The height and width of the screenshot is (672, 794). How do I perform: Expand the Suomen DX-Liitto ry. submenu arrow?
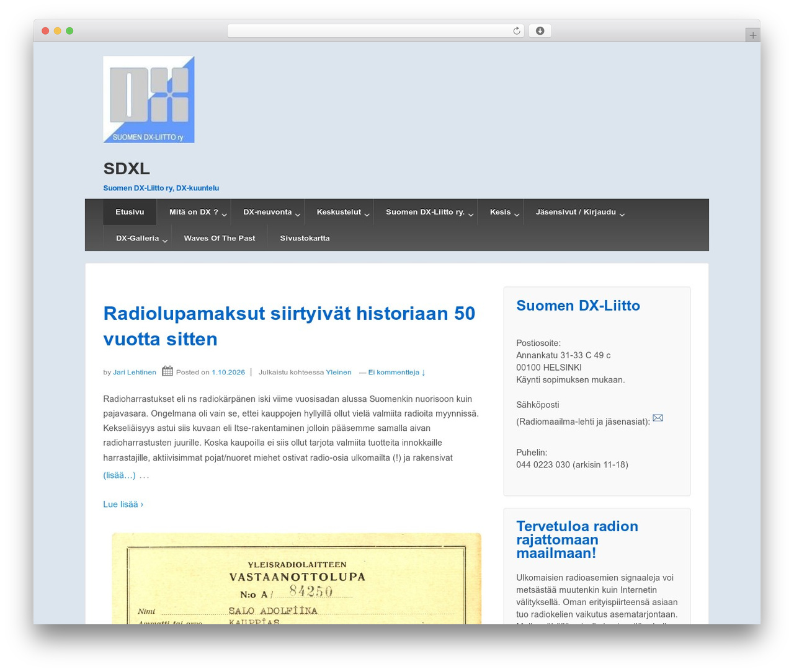471,214
